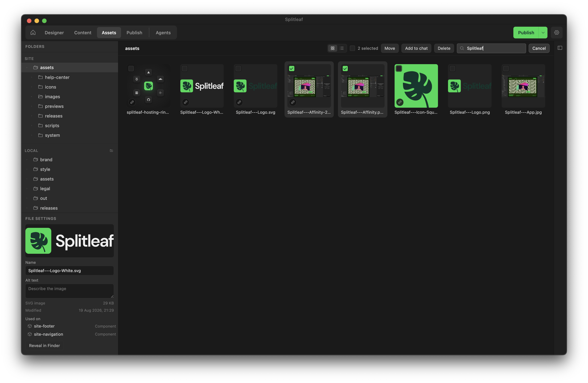Click the site-navigation component icon

coord(30,334)
